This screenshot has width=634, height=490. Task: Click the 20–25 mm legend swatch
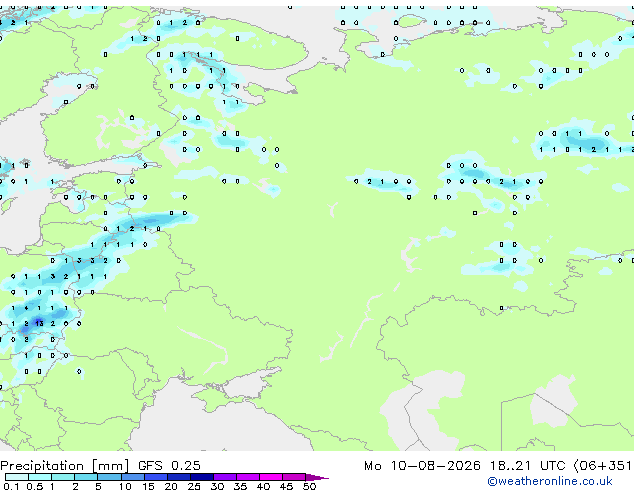point(179,477)
